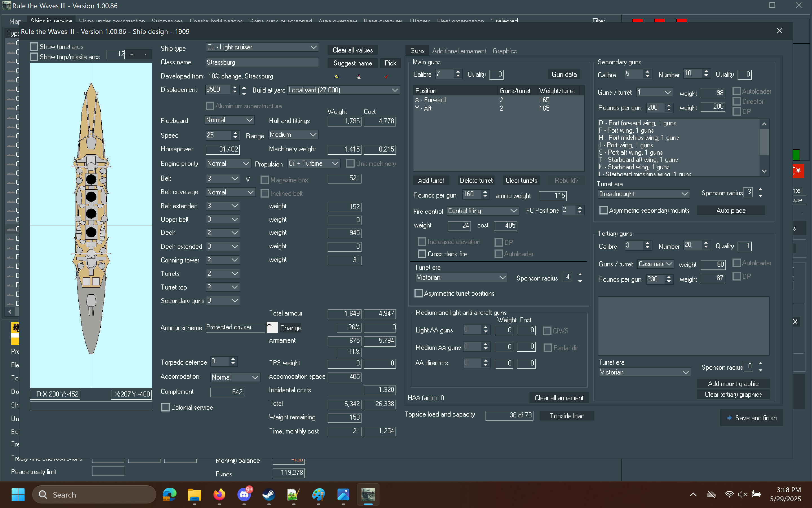Click the open design folder icon
The width and height of the screenshot is (812, 508).
337,76
